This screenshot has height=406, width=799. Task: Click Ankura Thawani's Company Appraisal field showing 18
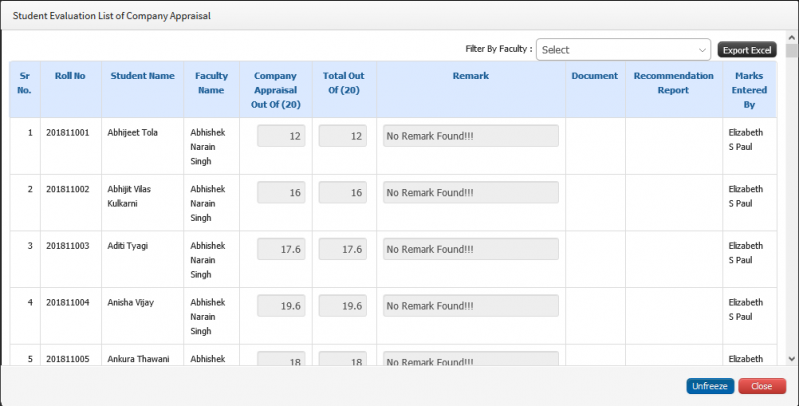coord(281,358)
